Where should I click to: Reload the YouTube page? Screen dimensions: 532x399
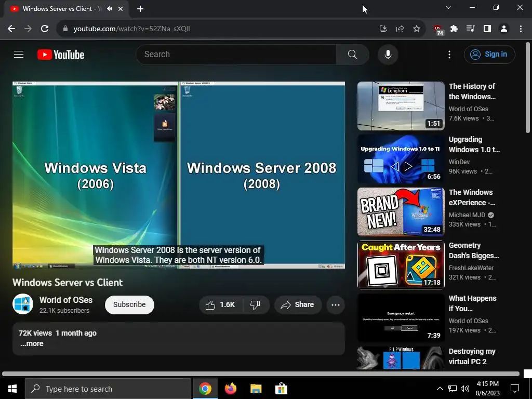coord(45,29)
